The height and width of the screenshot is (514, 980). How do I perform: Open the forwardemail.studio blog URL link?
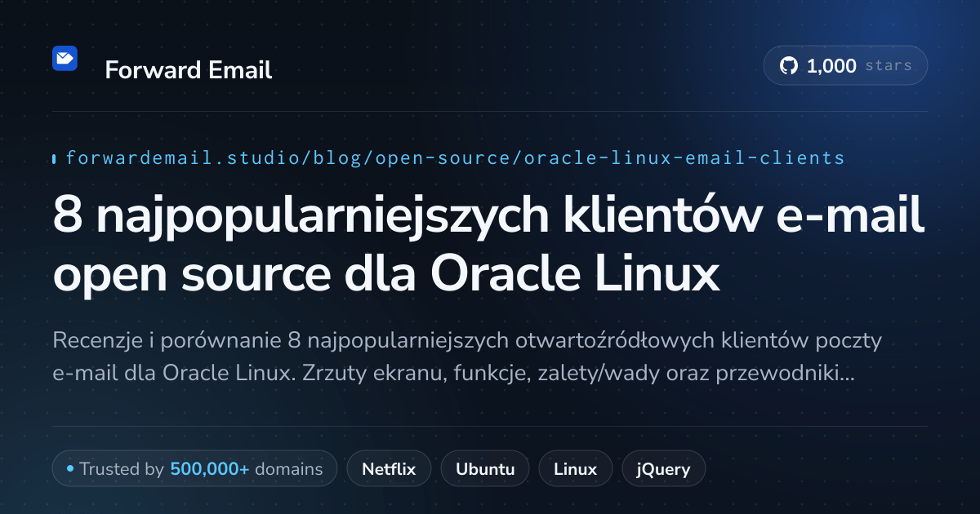[x=455, y=157]
